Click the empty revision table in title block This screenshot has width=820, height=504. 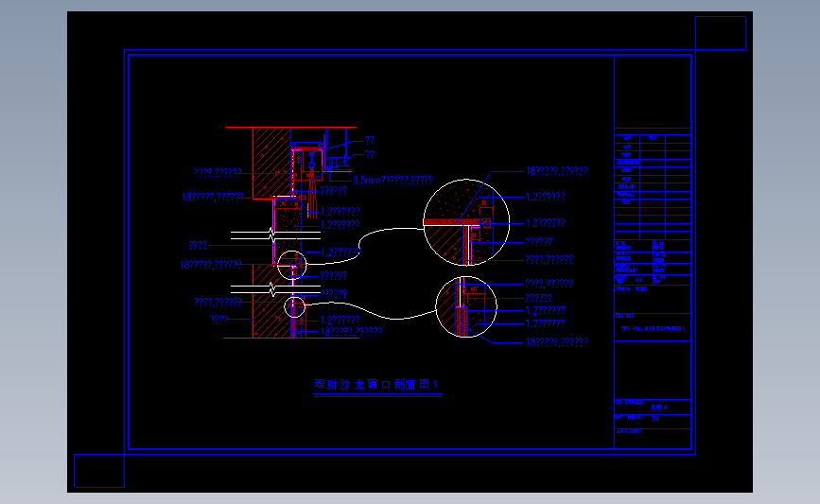(x=653, y=186)
